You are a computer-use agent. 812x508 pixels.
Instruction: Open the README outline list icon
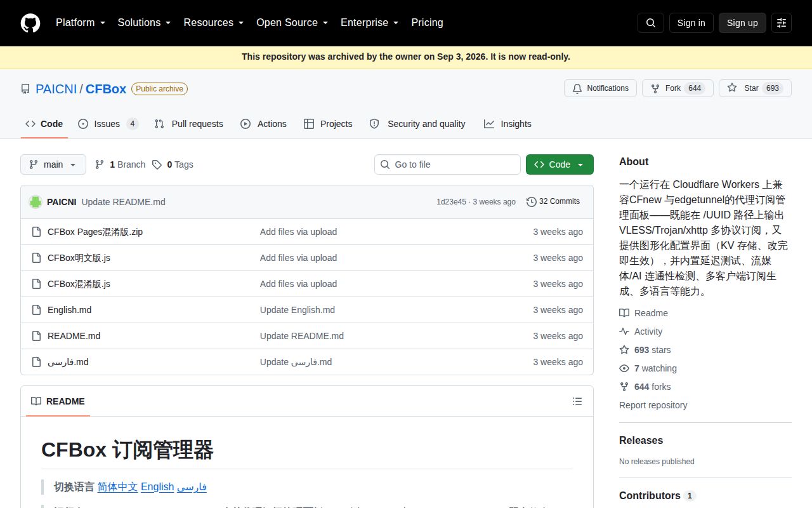pos(577,401)
